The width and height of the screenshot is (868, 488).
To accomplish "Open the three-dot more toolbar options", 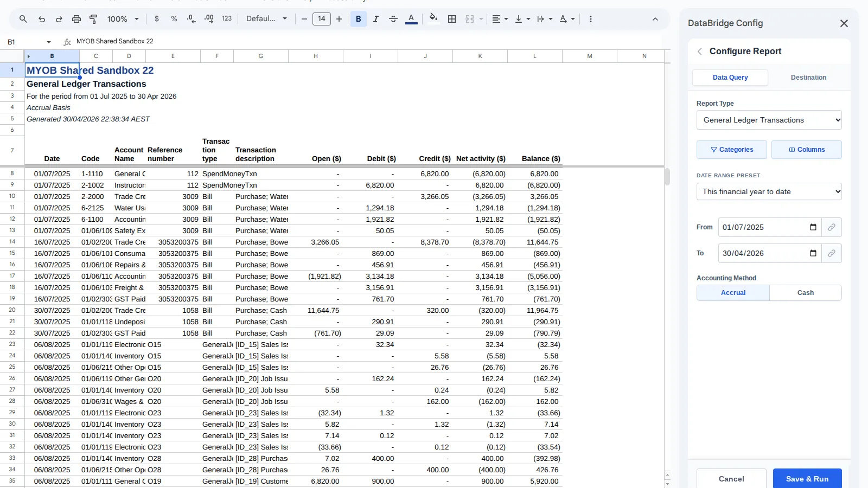I will point(591,19).
